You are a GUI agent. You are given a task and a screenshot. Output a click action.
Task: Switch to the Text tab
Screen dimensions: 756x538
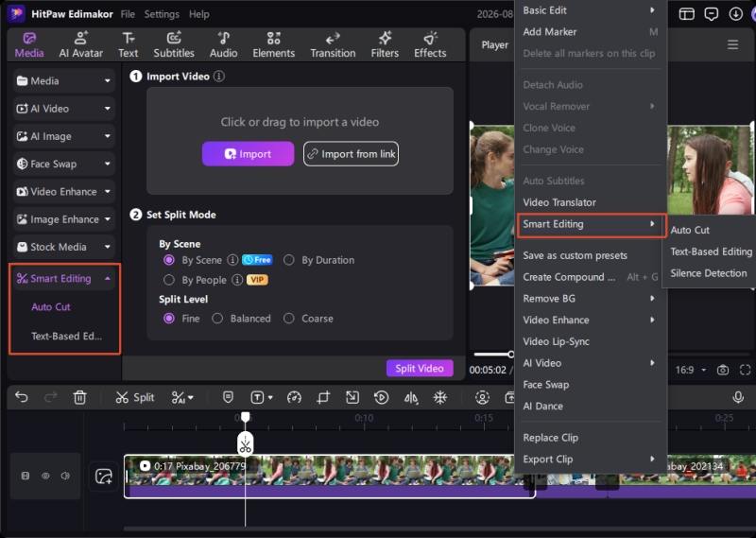pyautogui.click(x=129, y=44)
